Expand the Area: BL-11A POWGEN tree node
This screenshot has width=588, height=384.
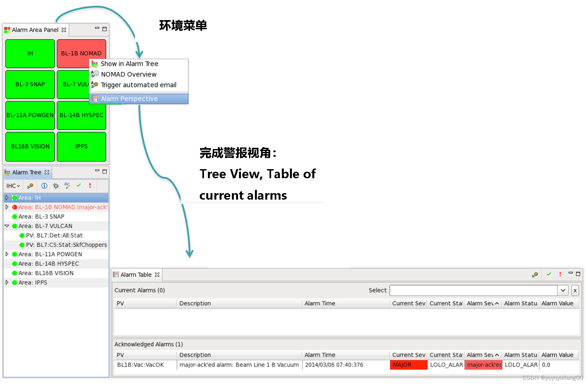7,254
